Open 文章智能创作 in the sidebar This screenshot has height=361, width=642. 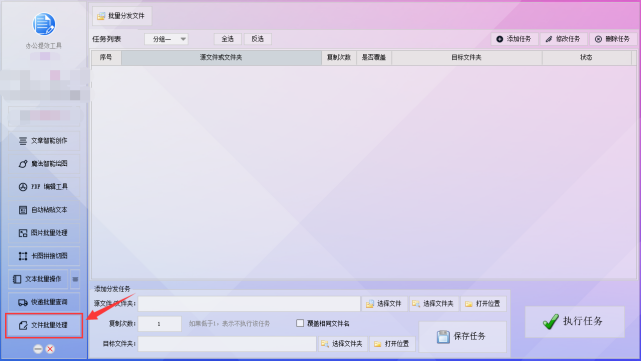44,141
